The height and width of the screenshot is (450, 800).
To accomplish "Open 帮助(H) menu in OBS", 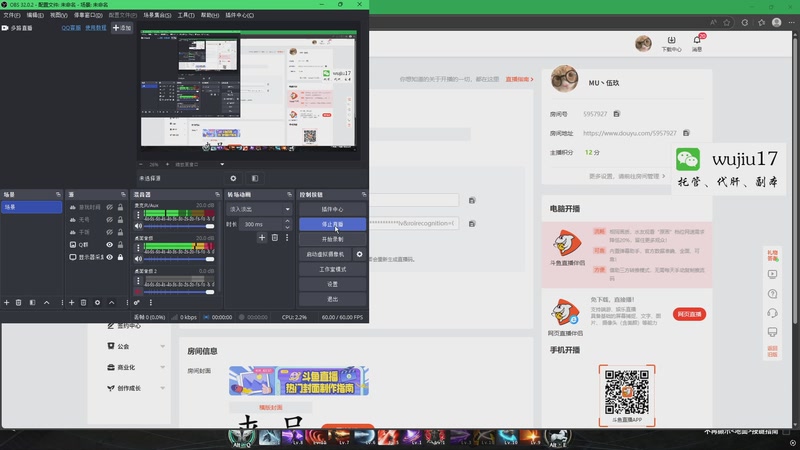I will 210,15.
